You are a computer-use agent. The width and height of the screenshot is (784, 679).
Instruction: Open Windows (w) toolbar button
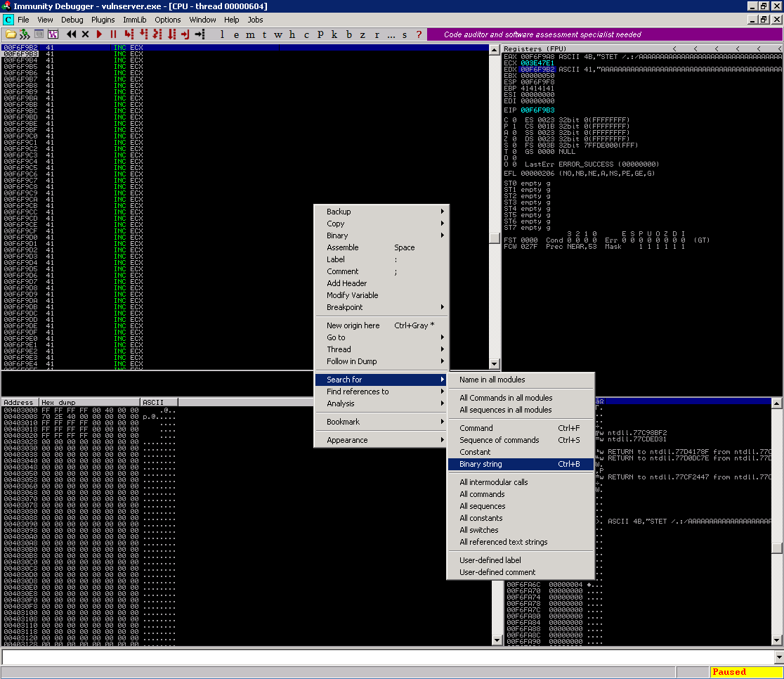278,34
